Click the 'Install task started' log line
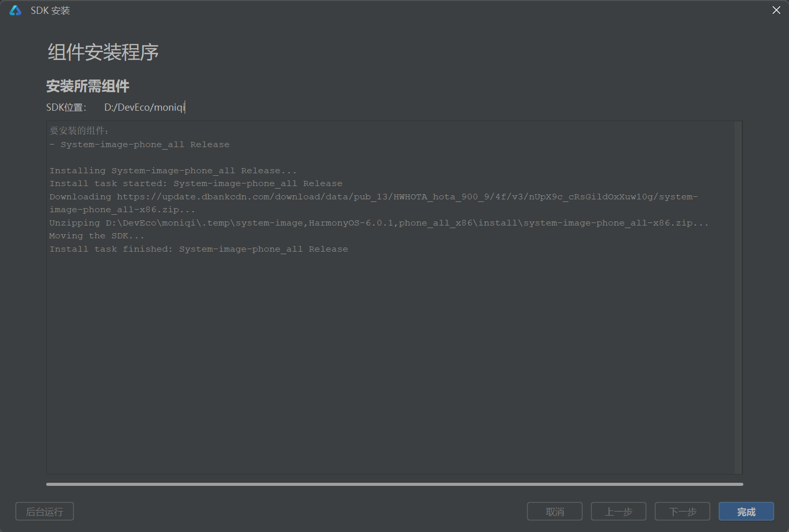 tap(196, 183)
